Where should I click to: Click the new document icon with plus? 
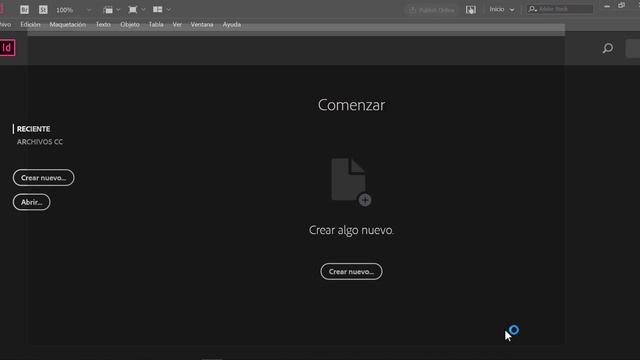351,182
